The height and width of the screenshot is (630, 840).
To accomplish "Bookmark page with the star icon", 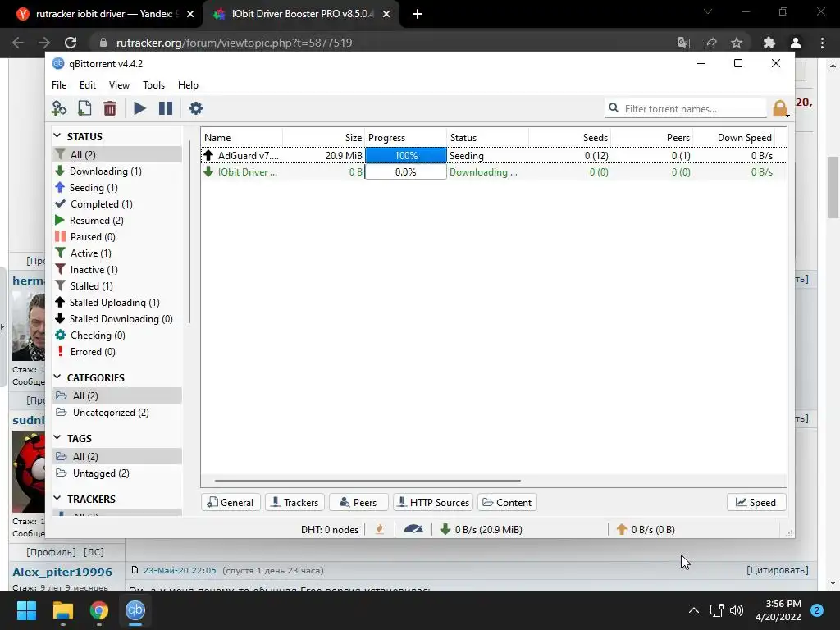I will pyautogui.click(x=737, y=43).
